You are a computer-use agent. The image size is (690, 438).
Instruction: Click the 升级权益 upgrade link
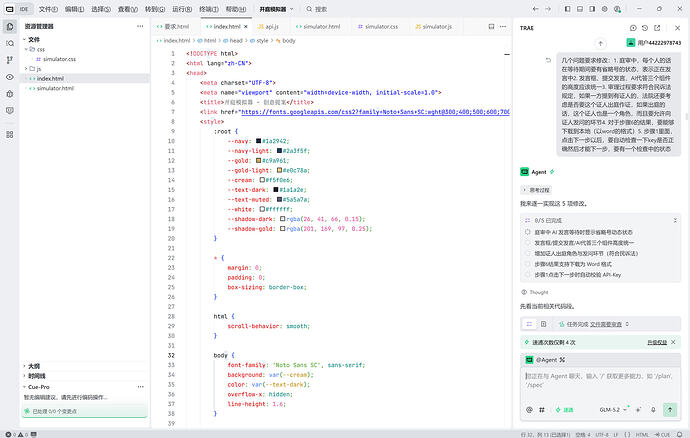tap(657, 342)
